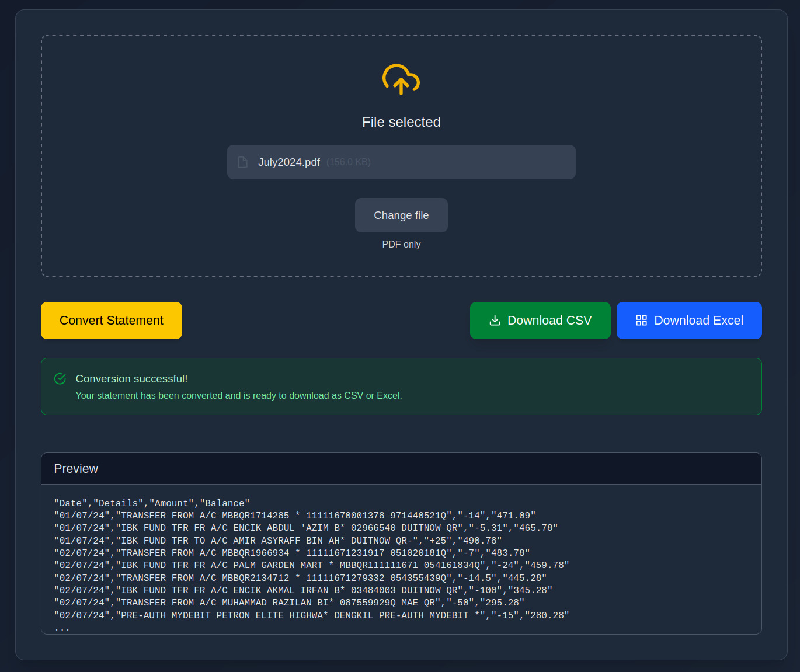The width and height of the screenshot is (800, 672).
Task: Click the CSV header row "Date","Details","Amount","Balance"
Action: 152,503
